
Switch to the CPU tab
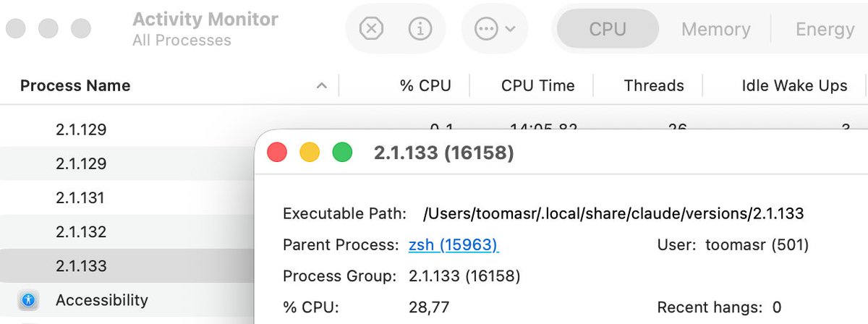click(608, 29)
